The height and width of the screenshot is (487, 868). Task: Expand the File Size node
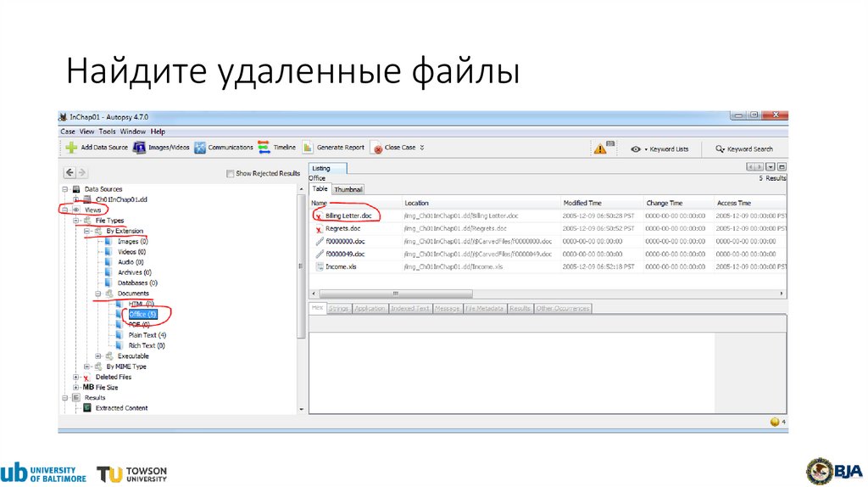tap(75, 387)
